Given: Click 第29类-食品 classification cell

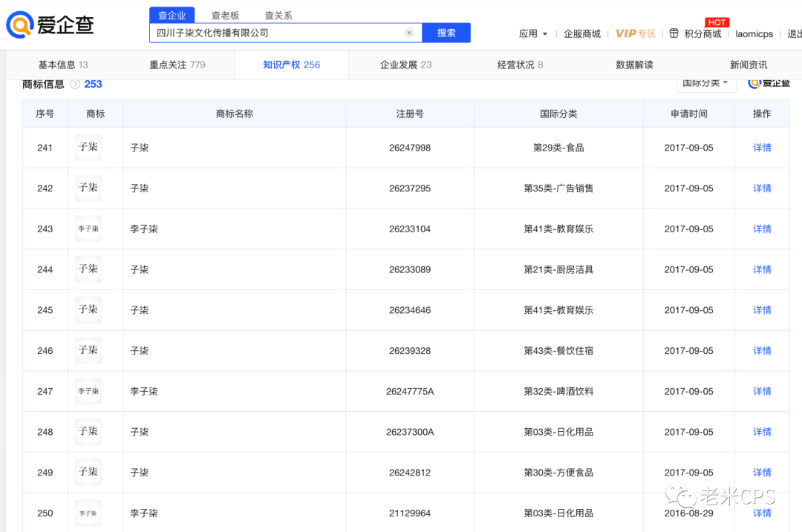Looking at the screenshot, I should (558, 148).
